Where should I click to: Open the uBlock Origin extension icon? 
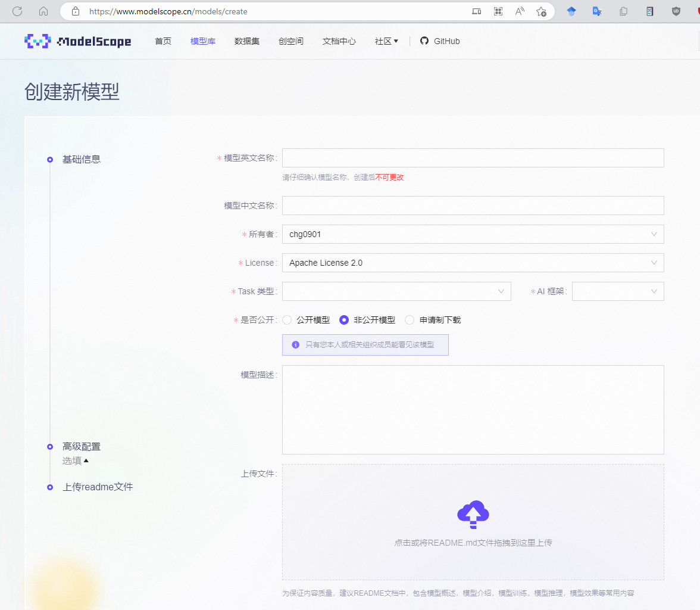pos(676,11)
